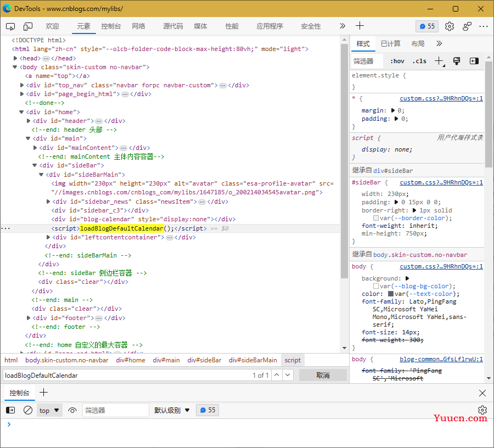The height and width of the screenshot is (448, 494).
Task: Expand the div id header node
Action: coord(29,121)
